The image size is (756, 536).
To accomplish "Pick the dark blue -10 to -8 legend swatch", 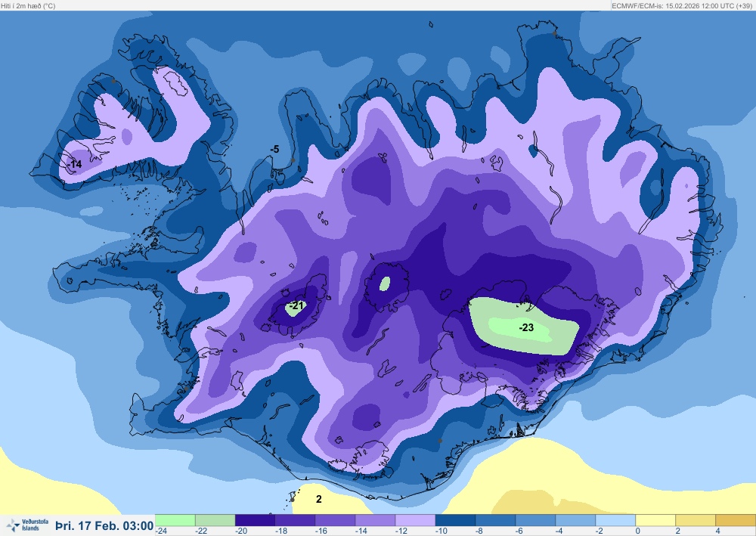I will pyautogui.click(x=455, y=520).
